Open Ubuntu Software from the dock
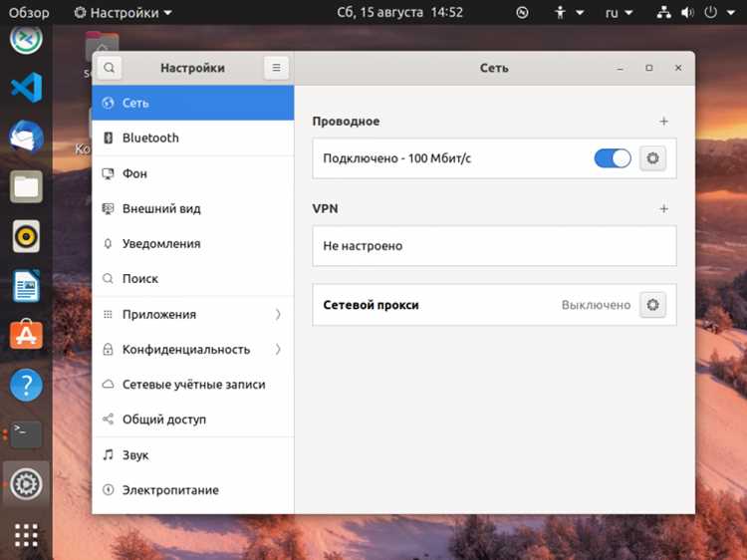 [x=26, y=335]
